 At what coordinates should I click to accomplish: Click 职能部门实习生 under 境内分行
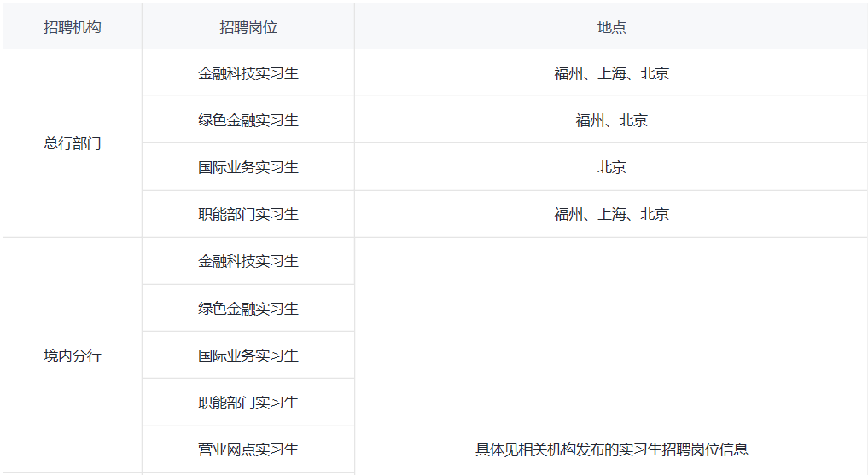(248, 403)
